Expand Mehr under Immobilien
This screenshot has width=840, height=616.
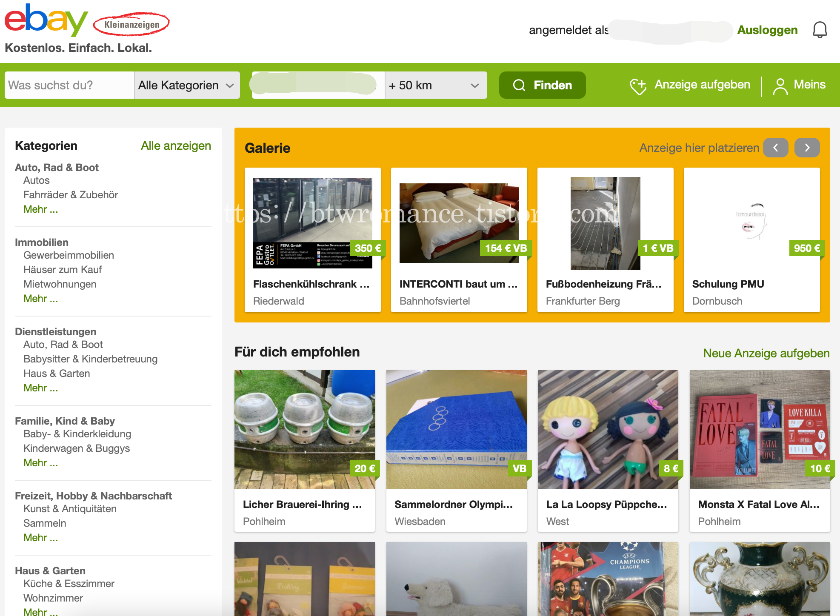tap(40, 299)
